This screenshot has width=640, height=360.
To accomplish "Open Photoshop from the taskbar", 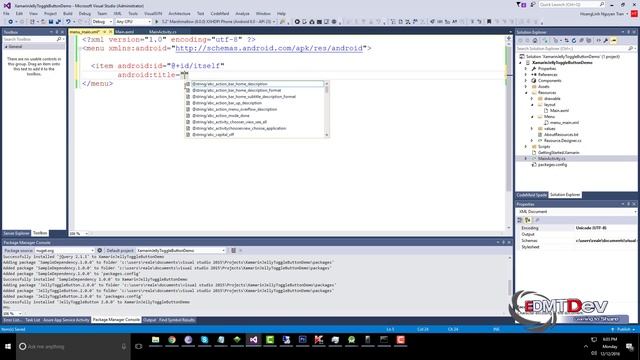I will [302, 340].
